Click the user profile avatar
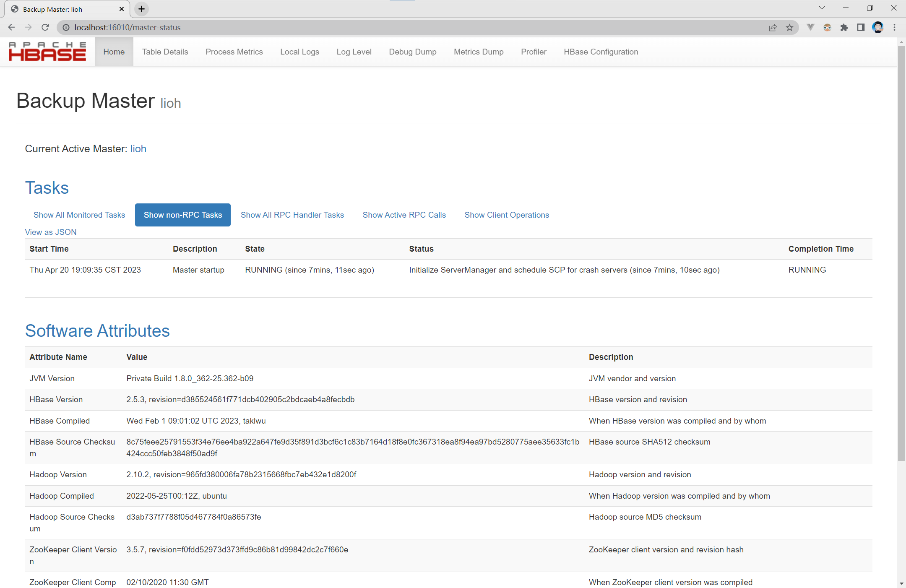The width and height of the screenshot is (906, 588). (x=877, y=27)
